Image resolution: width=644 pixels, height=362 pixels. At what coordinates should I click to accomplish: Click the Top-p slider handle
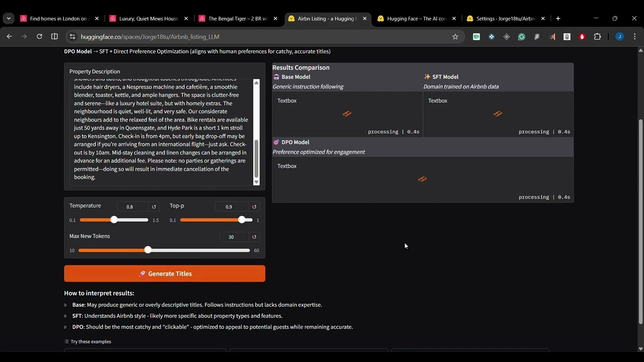click(x=242, y=220)
